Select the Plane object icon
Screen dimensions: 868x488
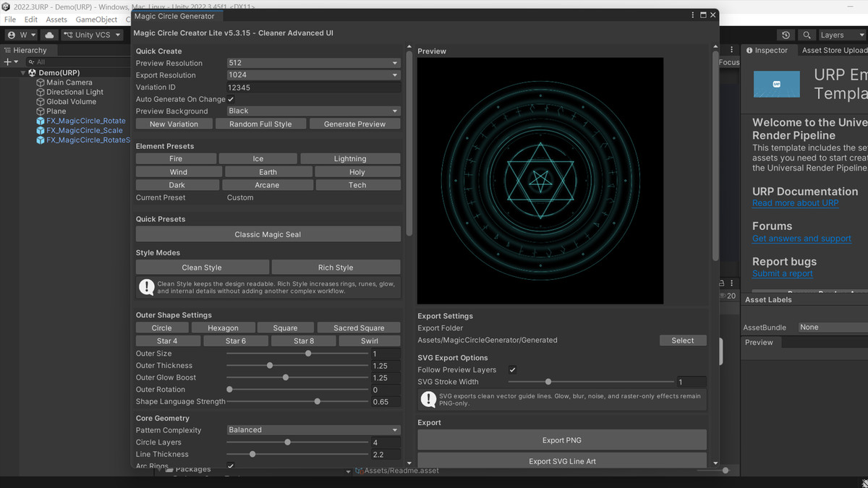[x=41, y=111]
